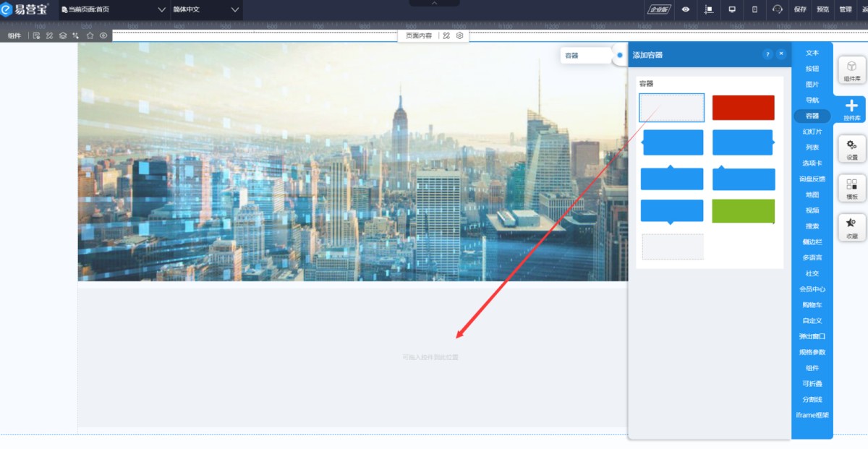
Task: Select Iframe框架 in the control list
Action: [812, 415]
